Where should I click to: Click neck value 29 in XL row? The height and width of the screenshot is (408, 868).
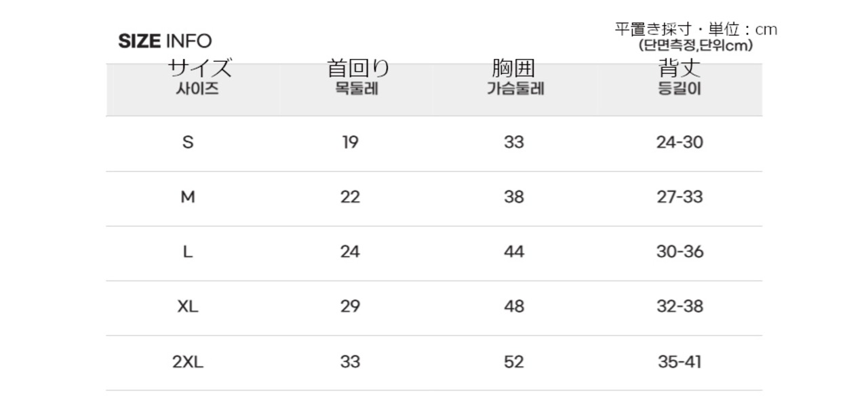350,306
